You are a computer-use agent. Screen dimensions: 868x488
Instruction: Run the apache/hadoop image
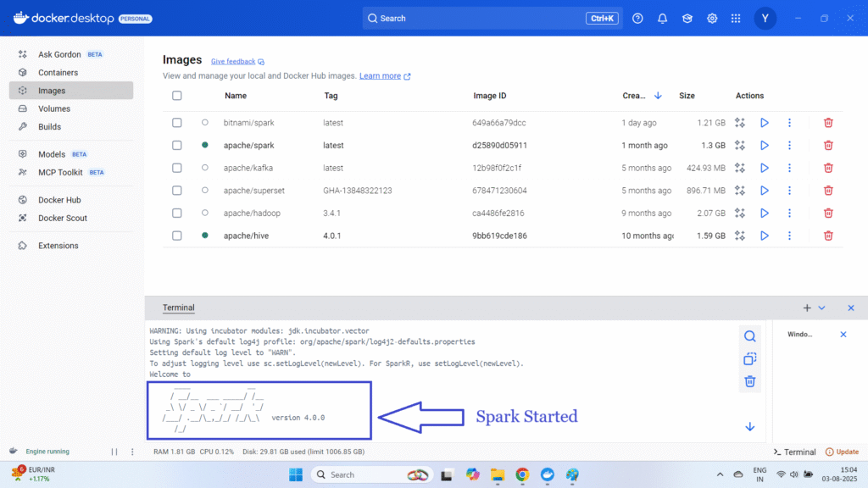click(765, 213)
